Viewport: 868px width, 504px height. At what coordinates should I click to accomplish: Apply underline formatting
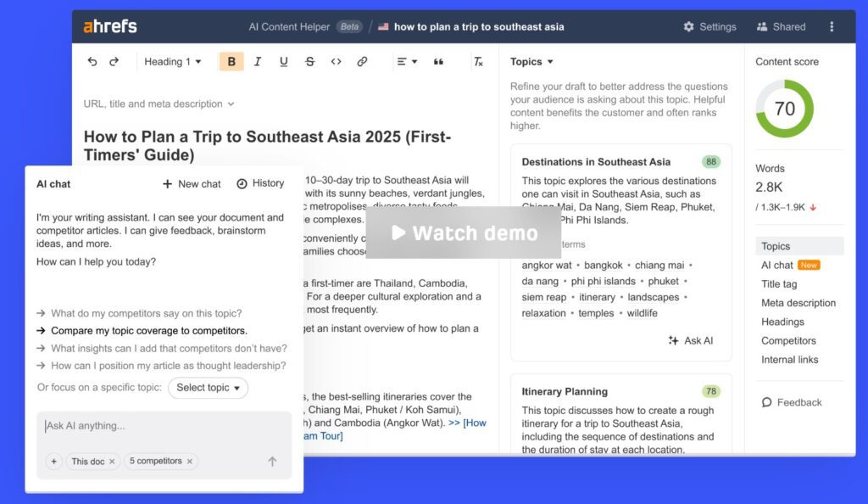pyautogui.click(x=283, y=62)
